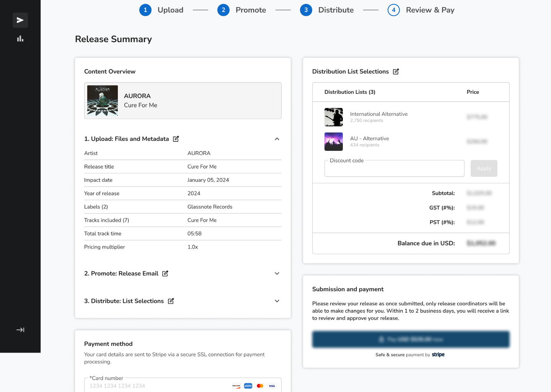
Task: Edit Distribute: List Selections in overview
Action: click(x=171, y=301)
